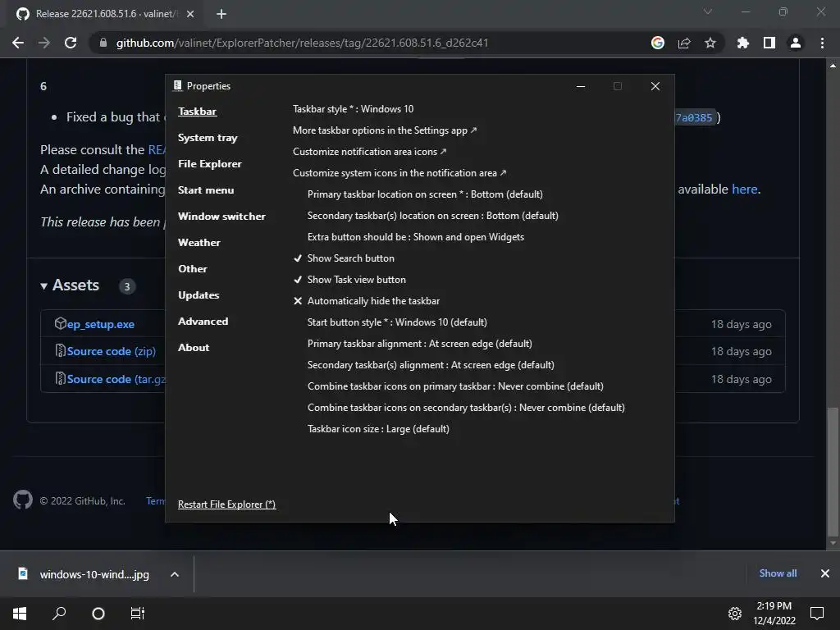
Task: Select the System tray section
Action: pyautogui.click(x=208, y=138)
